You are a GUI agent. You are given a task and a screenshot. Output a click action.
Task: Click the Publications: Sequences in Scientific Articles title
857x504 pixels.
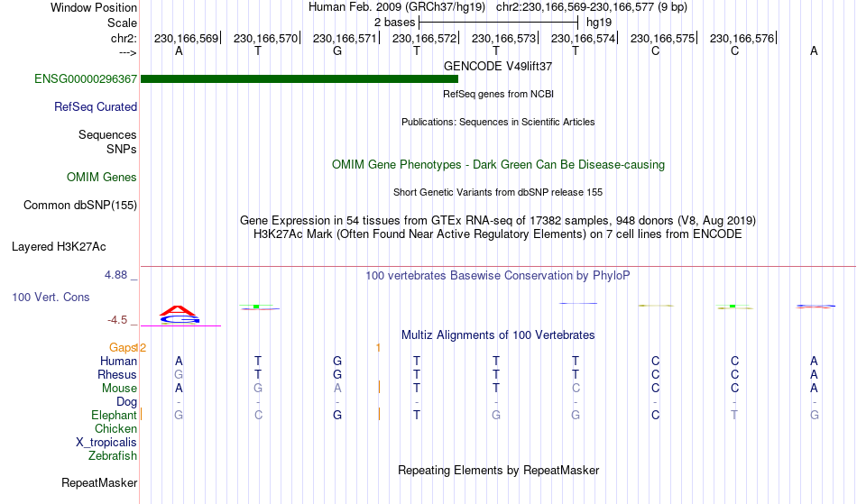click(x=498, y=122)
